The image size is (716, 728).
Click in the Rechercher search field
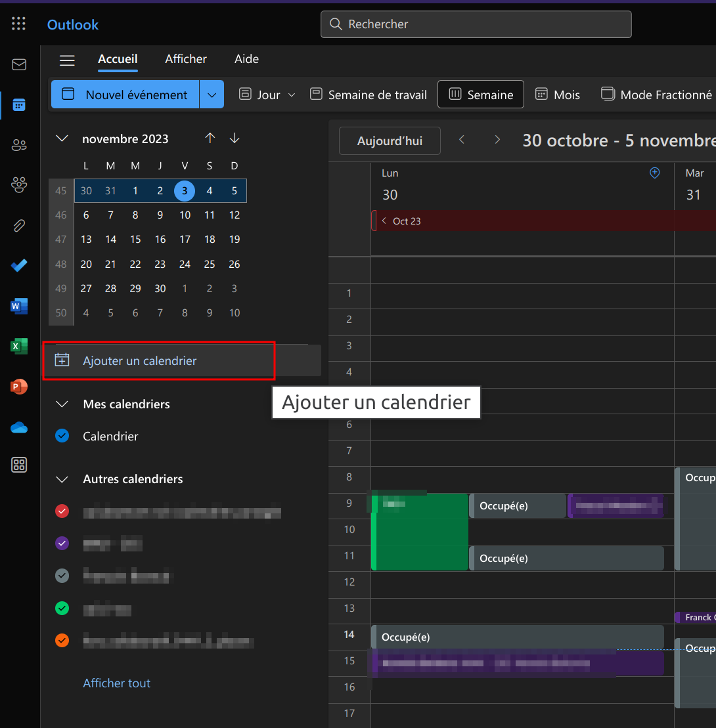(x=476, y=24)
